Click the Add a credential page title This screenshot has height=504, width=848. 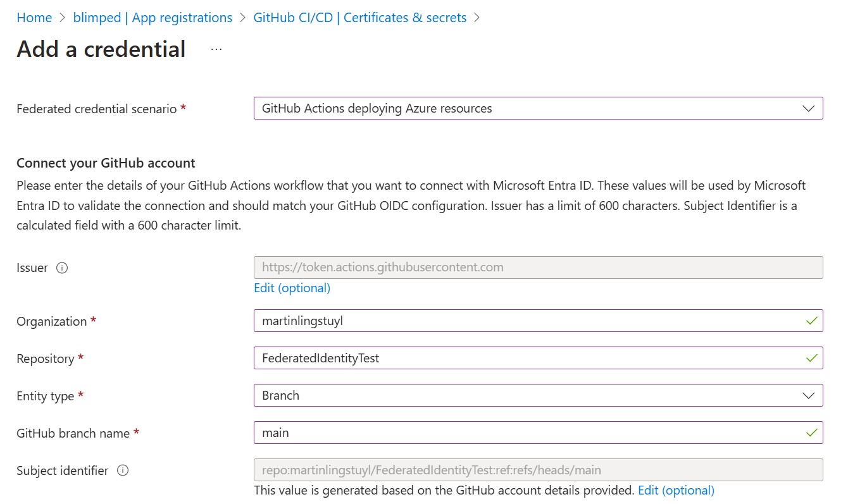(101, 49)
